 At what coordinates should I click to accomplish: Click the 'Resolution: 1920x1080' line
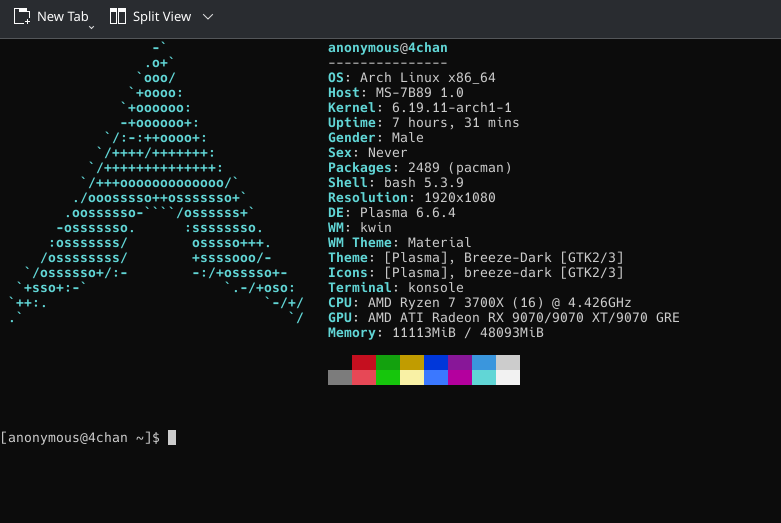(x=411, y=198)
